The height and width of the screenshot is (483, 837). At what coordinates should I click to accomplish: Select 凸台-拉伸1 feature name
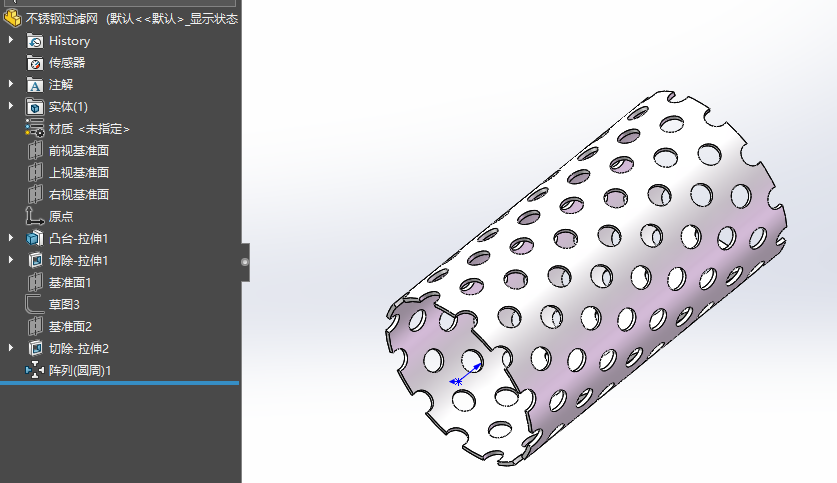click(x=78, y=239)
